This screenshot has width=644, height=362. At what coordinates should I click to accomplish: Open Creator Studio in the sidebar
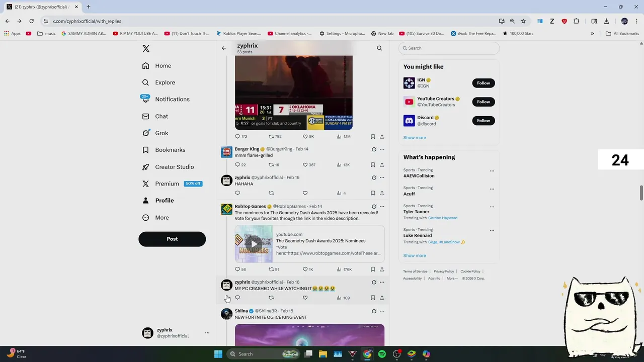[168, 167]
